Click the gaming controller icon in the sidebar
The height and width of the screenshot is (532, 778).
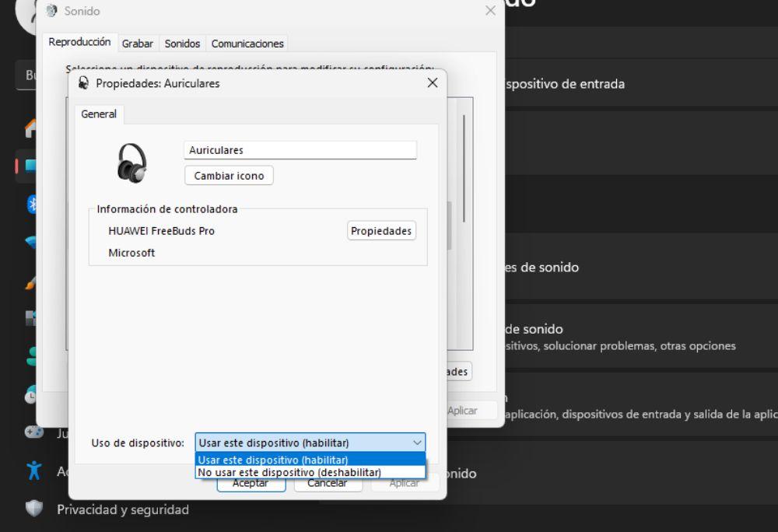tap(33, 432)
